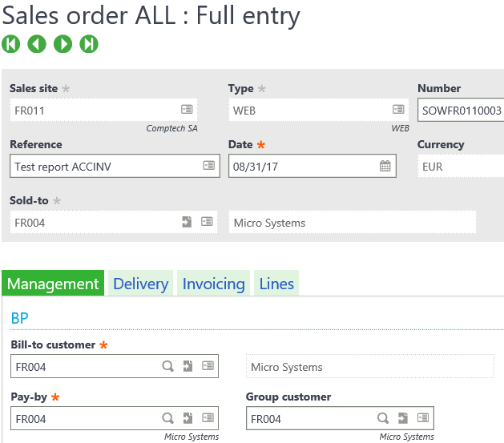Click search magnifier in Bill-to customer field

tap(168, 366)
